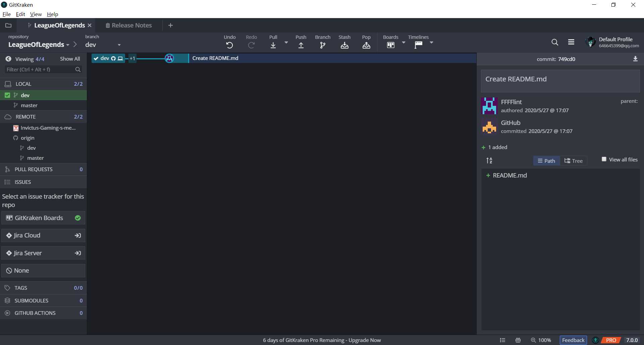The image size is (644, 345).
Task: Open search with the magnifier icon
Action: click(x=555, y=42)
